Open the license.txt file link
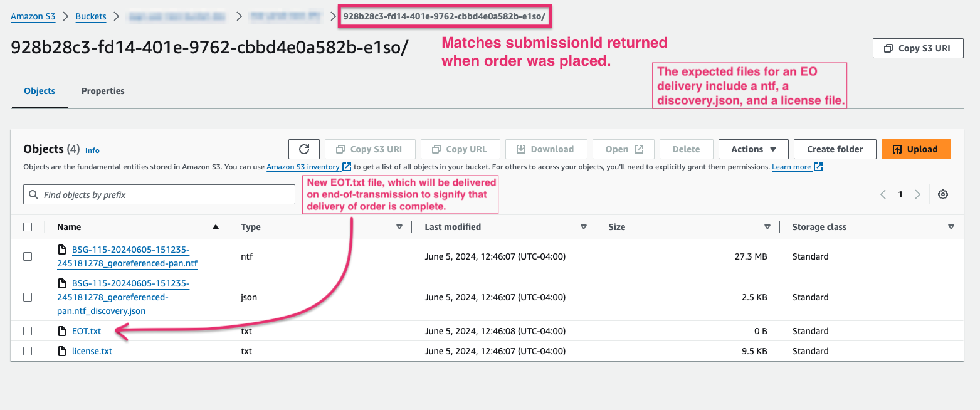Screen dimensions: 980x410 (92, 351)
